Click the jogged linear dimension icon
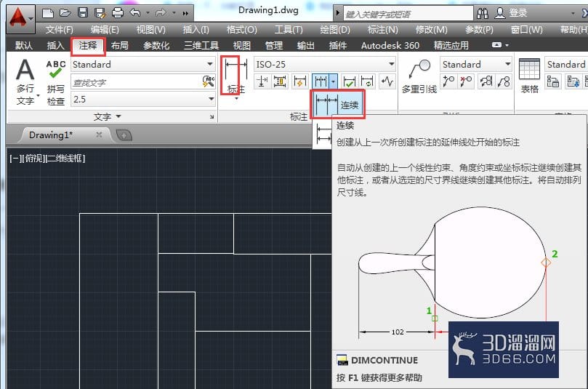This screenshot has height=389, width=588. pyautogui.click(x=387, y=81)
